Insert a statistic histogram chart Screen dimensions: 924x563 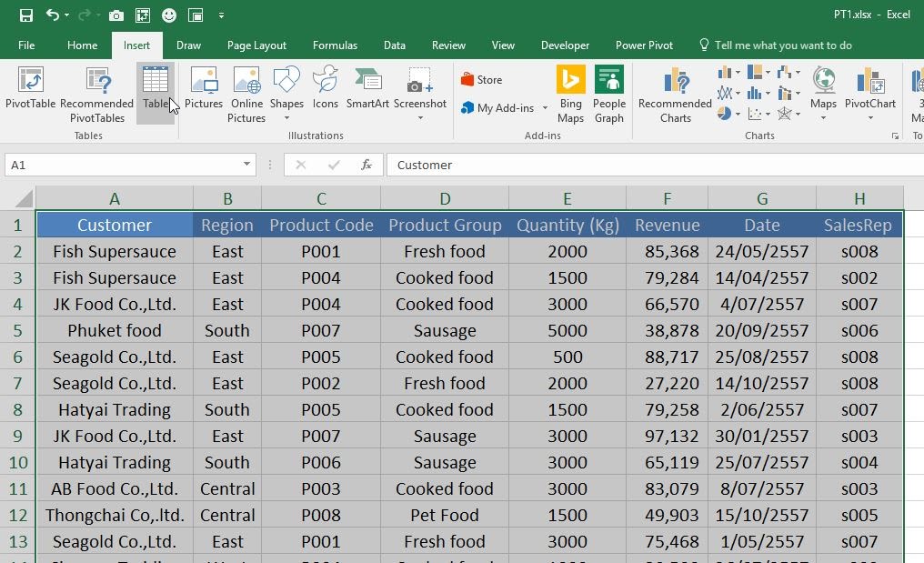(758, 93)
